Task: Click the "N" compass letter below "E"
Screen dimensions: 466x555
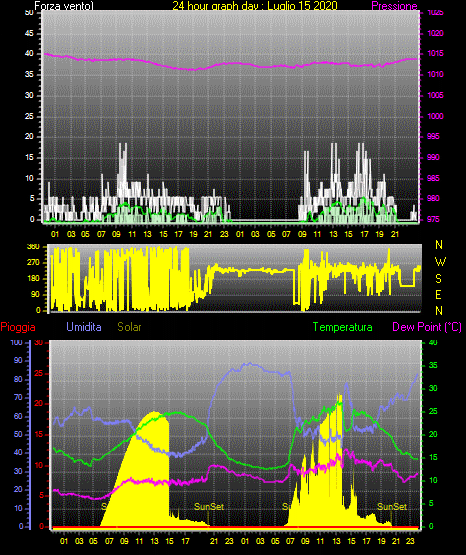Action: [x=439, y=310]
